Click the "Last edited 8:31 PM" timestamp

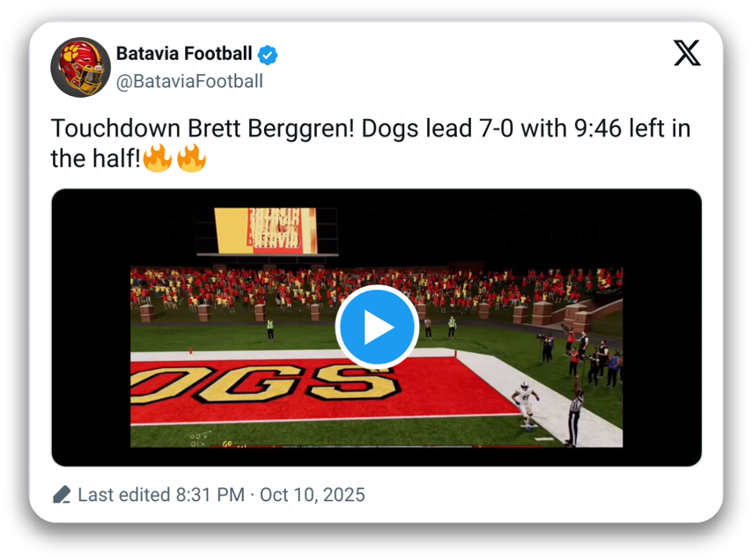pos(161,495)
